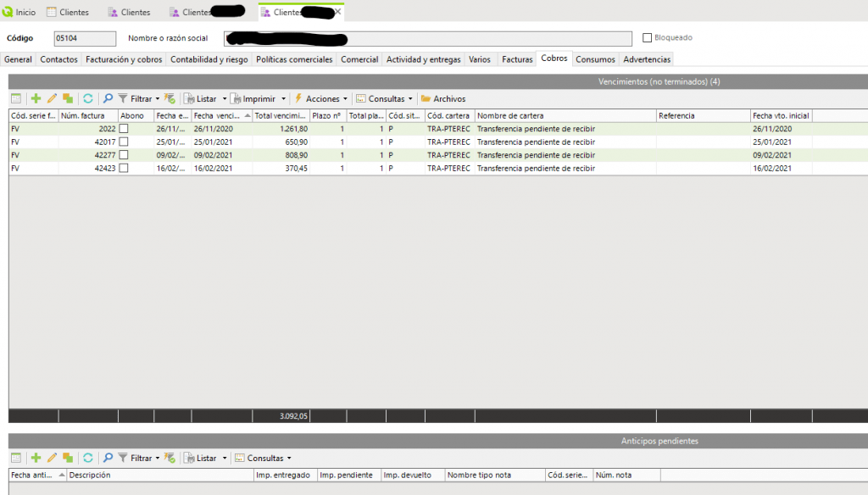The width and height of the screenshot is (868, 495).
Task: Open the Comercial tab
Action: pos(359,59)
